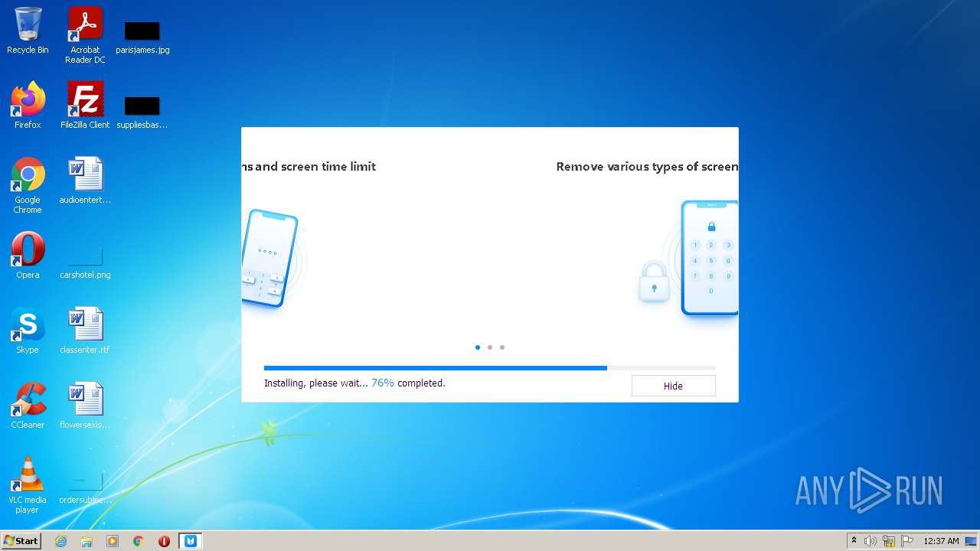
Task: Open VLC media player shortcut
Action: [28, 485]
